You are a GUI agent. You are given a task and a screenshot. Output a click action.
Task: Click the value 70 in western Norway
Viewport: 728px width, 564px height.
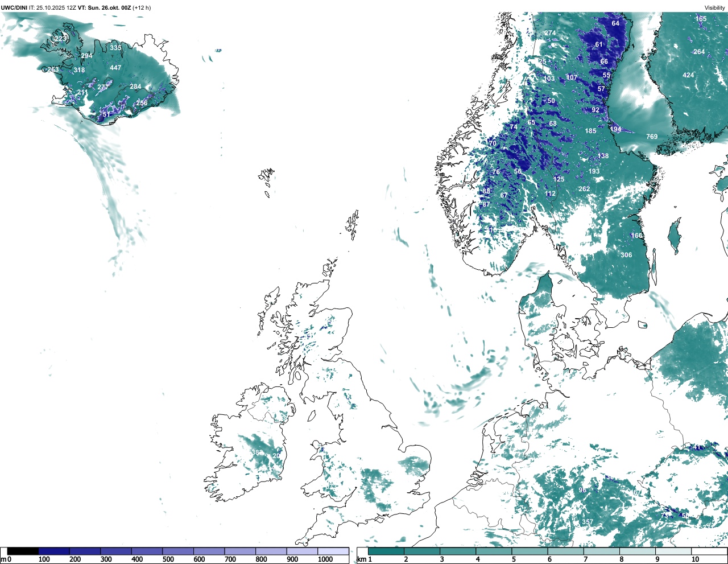click(x=493, y=143)
